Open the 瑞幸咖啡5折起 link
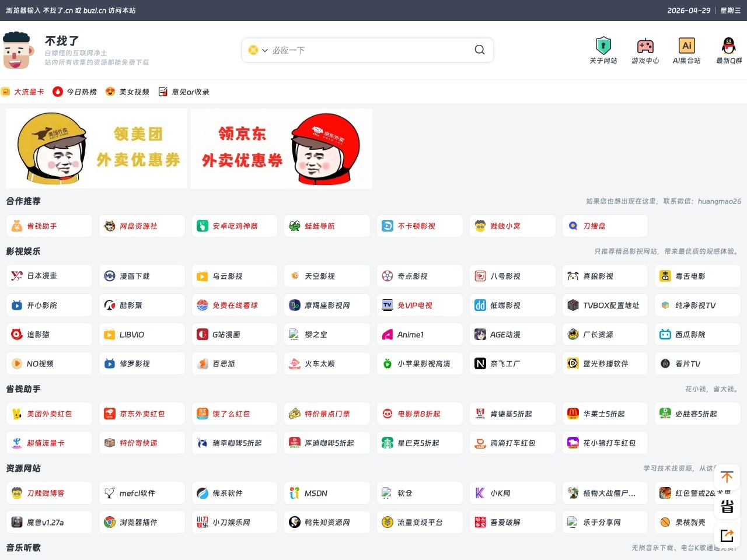Viewport: 747px width, 560px height. point(235,443)
